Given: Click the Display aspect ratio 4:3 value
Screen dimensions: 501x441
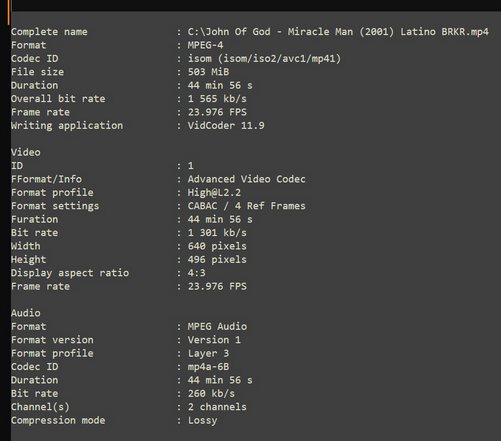Looking at the screenshot, I should click(196, 273).
